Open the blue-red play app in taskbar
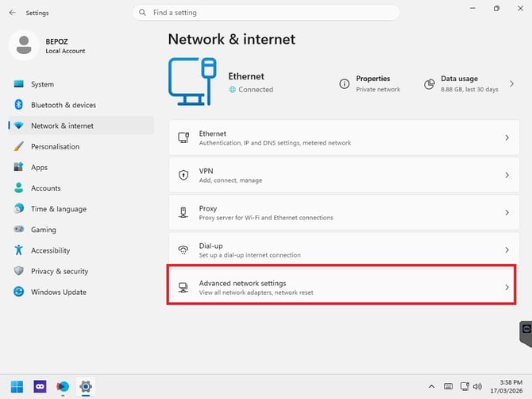Viewport: 532px width, 399px height. tap(63, 386)
